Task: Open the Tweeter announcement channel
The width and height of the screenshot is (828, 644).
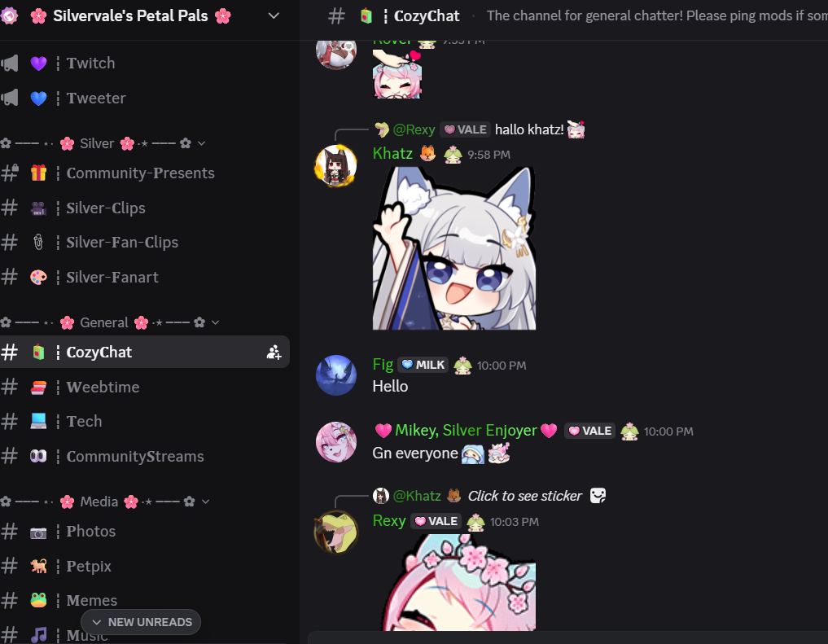Action: pyautogui.click(x=143, y=99)
